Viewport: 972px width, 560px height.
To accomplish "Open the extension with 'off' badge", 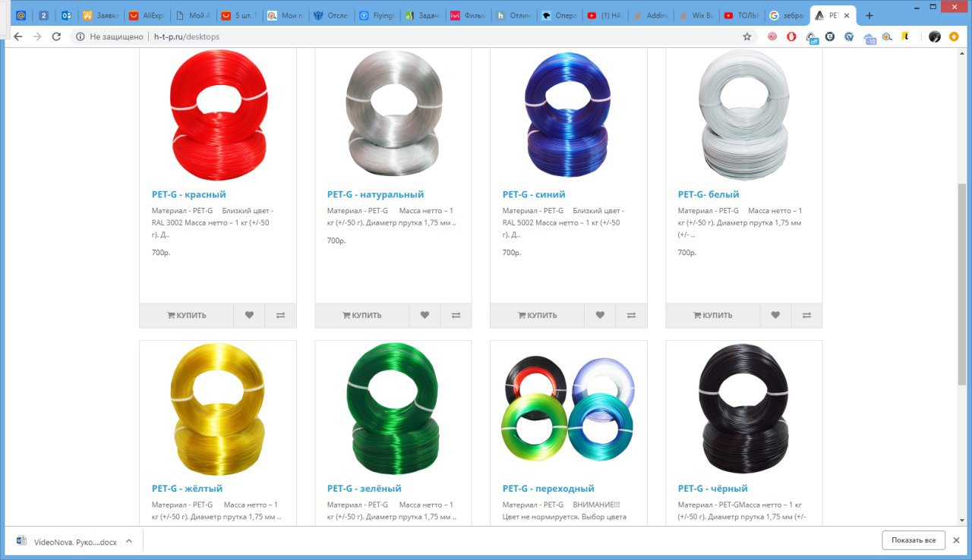I will point(812,37).
